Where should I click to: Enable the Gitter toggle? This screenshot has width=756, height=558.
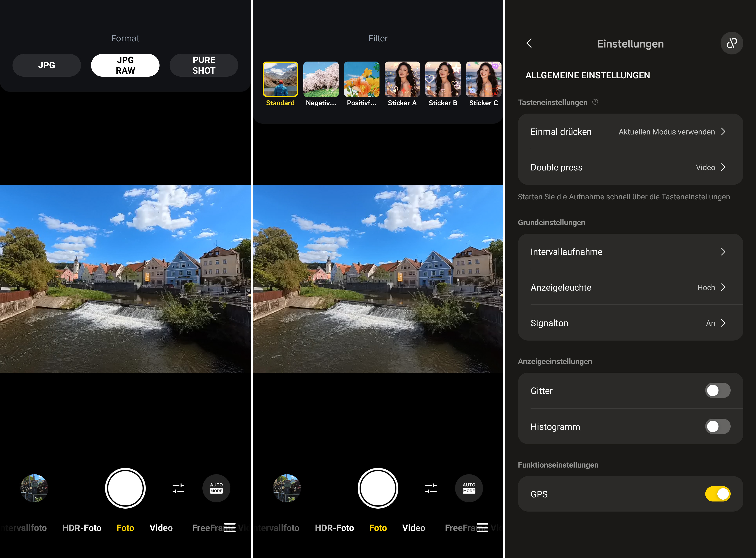tap(718, 391)
